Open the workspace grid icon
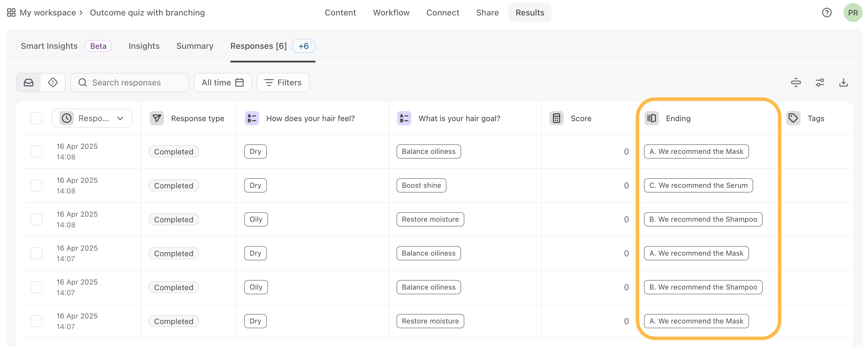The width and height of the screenshot is (868, 347). point(11,12)
